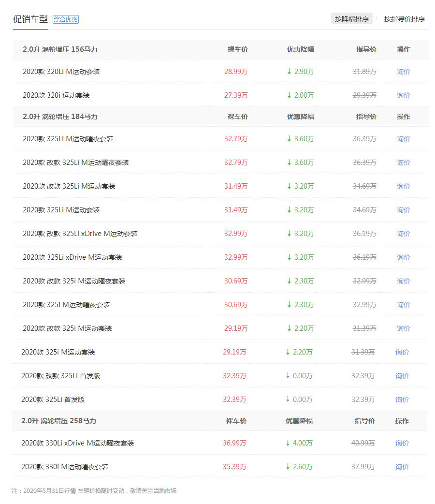Screen dimensions: 435x504
Task: Open model 2020款 改款 325i M运动曜夜套装
Action: [x=74, y=281]
